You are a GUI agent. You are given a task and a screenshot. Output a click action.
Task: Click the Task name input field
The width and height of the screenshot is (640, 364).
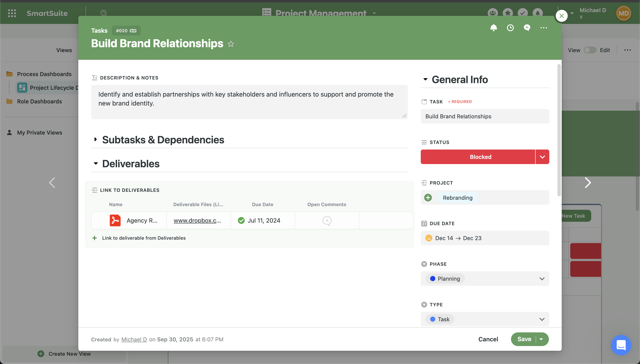coord(484,116)
